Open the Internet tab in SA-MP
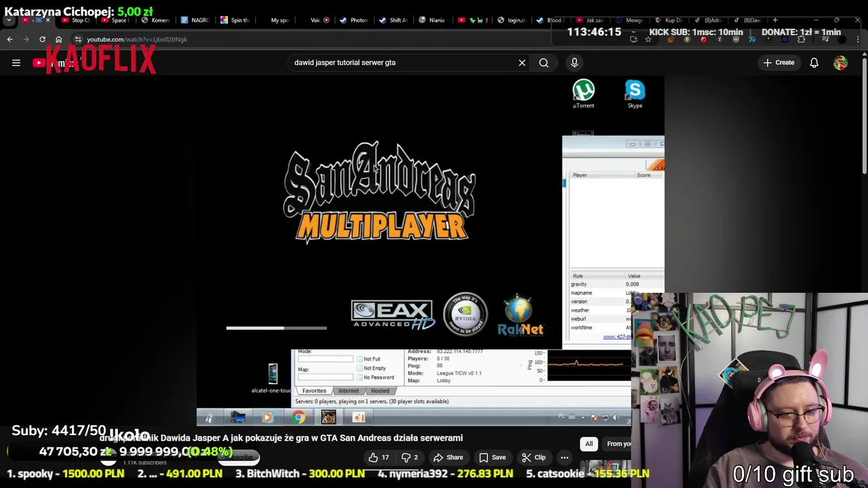The height and width of the screenshot is (488, 868). (x=349, y=391)
